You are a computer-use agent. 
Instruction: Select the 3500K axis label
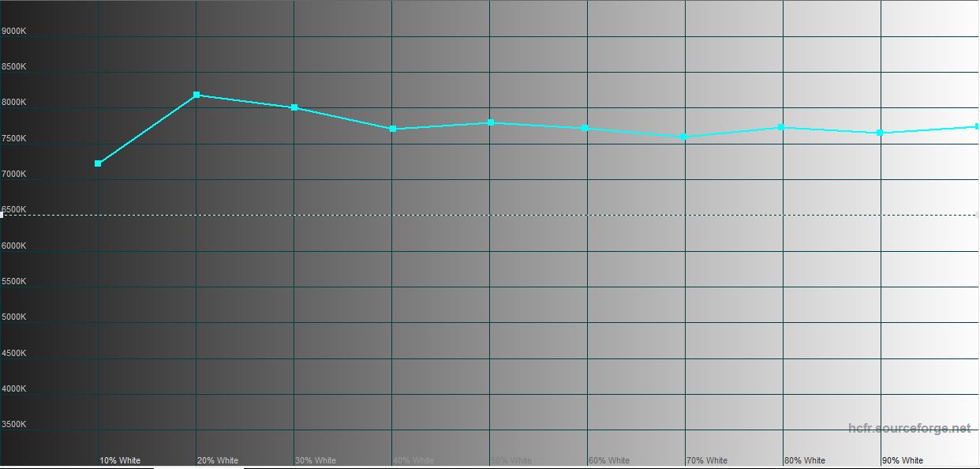(x=13, y=424)
